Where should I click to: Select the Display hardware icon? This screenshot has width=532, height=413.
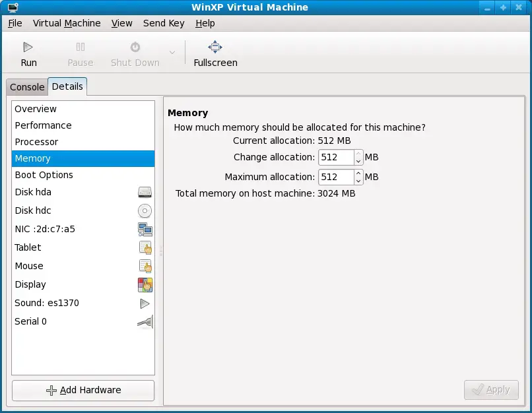tap(145, 285)
